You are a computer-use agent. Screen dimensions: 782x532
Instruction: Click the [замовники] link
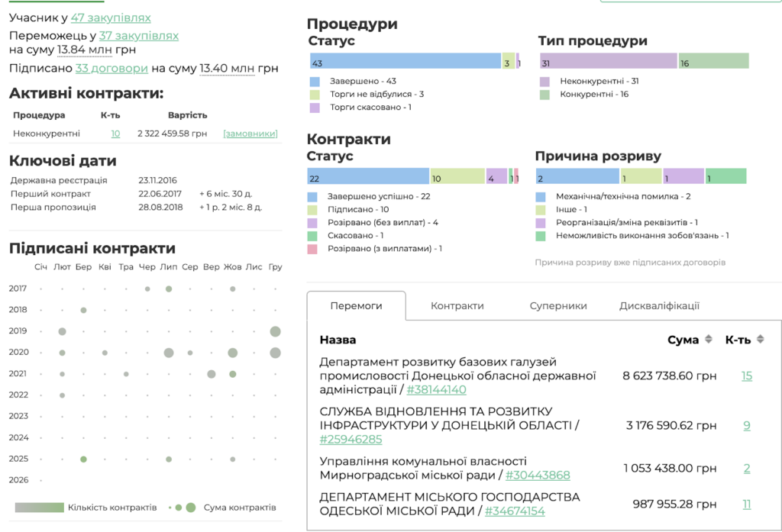pyautogui.click(x=250, y=134)
